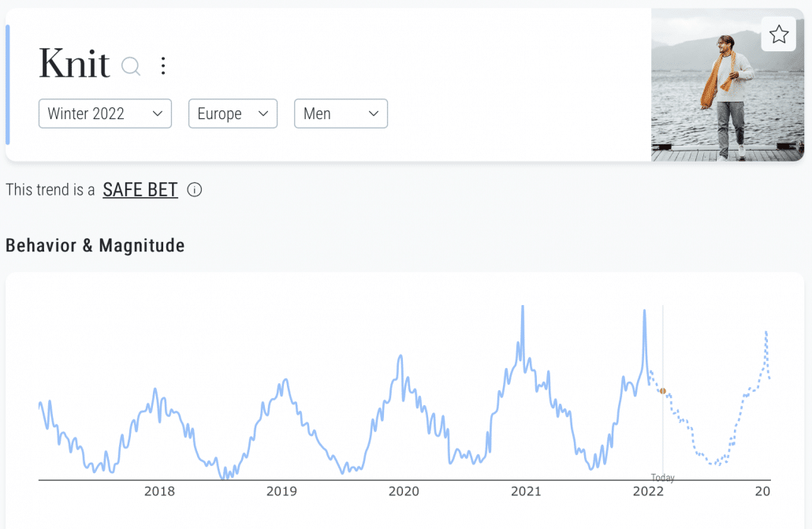The height and width of the screenshot is (529, 812).
Task: Open the Winter 2022 season dropdown
Action: click(105, 114)
